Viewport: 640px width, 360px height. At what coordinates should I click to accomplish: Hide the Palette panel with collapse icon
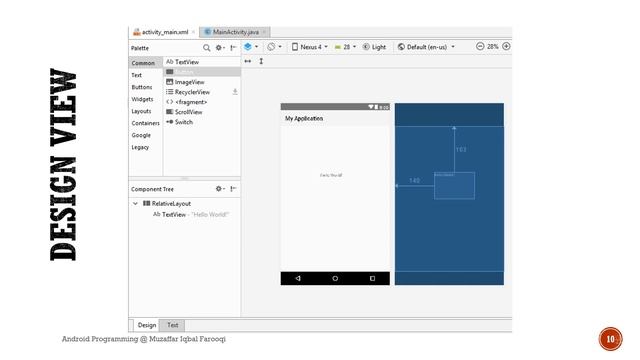(x=233, y=48)
